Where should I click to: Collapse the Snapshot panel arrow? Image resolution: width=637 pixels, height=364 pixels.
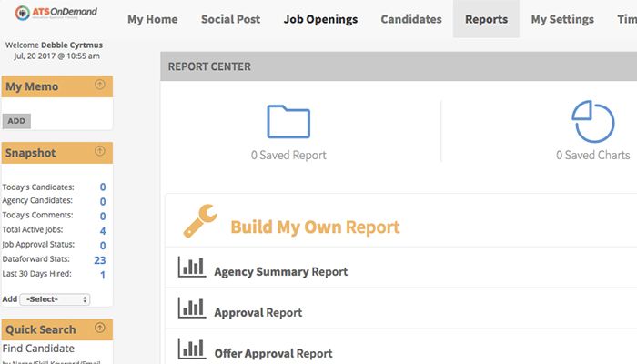[100, 152]
